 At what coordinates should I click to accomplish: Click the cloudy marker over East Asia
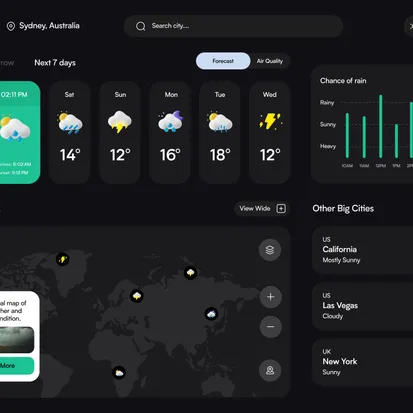(x=211, y=314)
